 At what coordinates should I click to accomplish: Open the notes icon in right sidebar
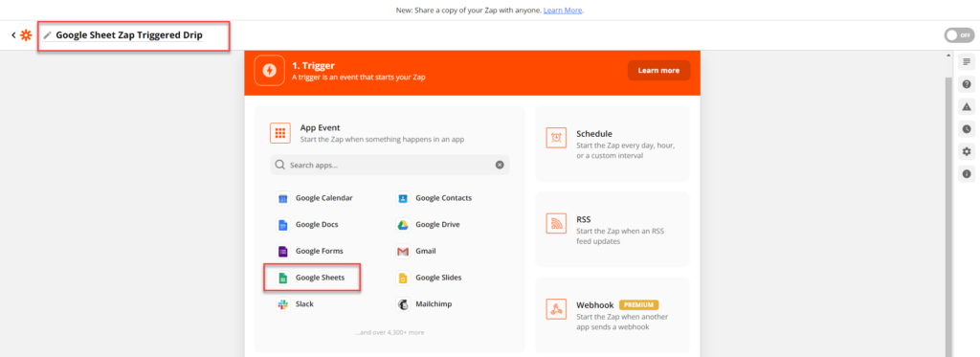click(967, 61)
